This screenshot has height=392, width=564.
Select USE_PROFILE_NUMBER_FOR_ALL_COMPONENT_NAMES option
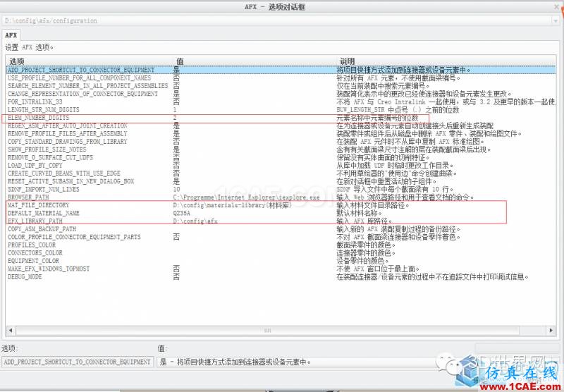(80, 78)
